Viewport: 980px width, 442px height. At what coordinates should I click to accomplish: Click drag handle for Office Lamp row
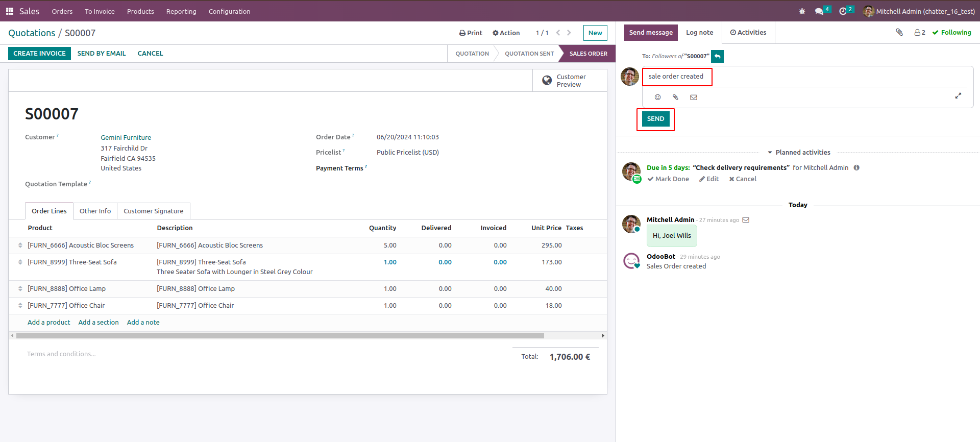pos(20,289)
